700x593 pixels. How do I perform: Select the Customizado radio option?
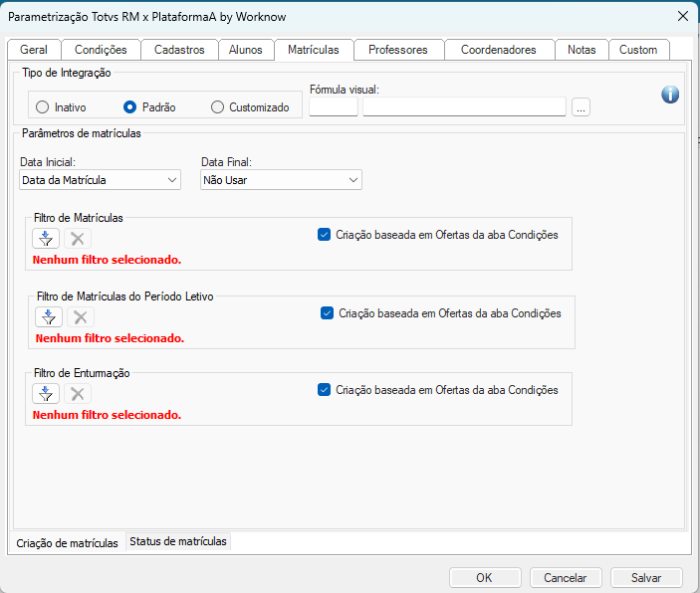218,107
